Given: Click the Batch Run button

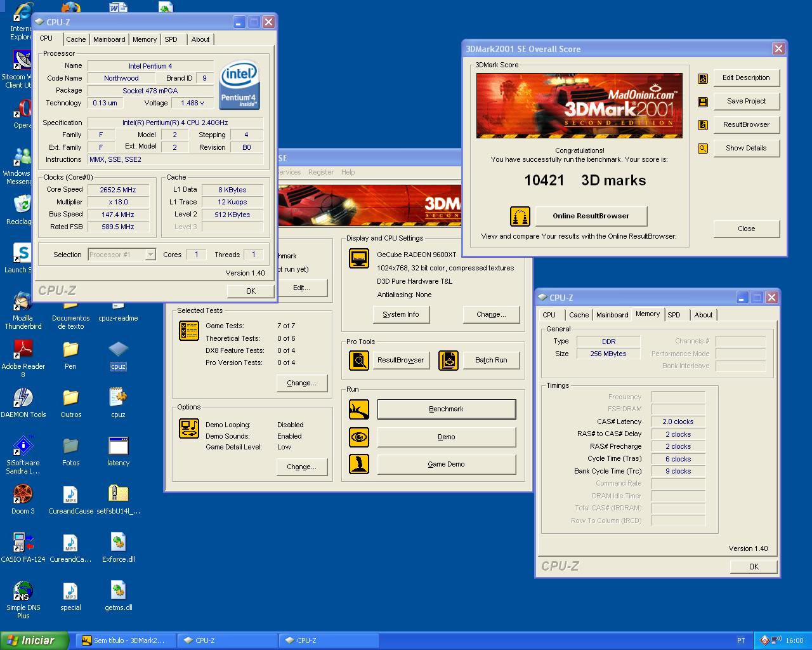Looking at the screenshot, I should click(491, 360).
